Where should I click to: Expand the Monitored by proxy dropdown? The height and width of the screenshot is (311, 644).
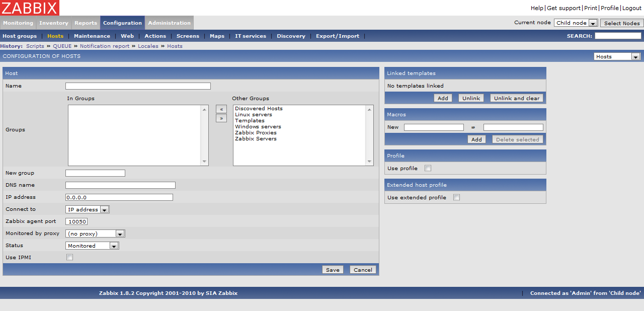95,234
